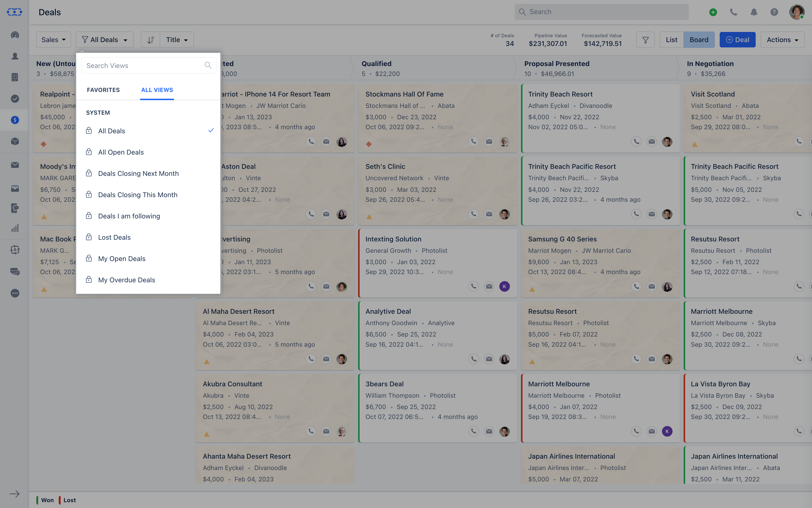
Task: Open the phone dialer icon in header
Action: pyautogui.click(x=733, y=12)
